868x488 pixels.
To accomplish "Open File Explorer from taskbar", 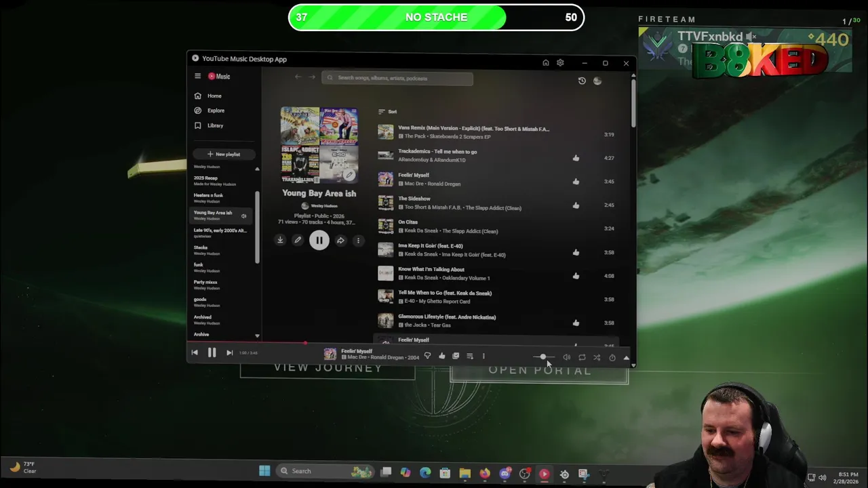I will [465, 472].
